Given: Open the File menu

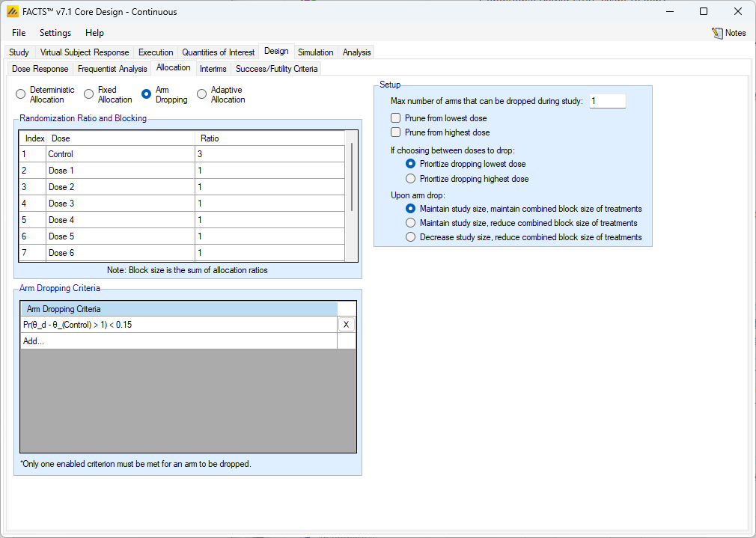Looking at the screenshot, I should coord(19,33).
